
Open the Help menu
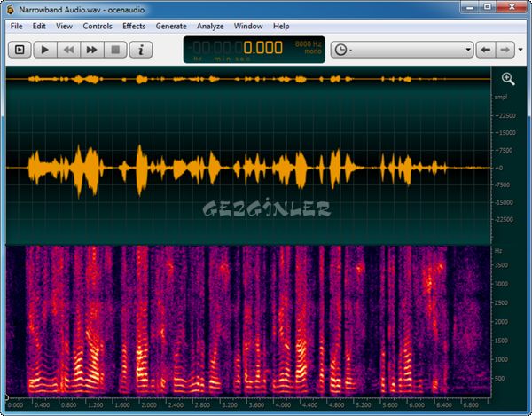[x=281, y=26]
